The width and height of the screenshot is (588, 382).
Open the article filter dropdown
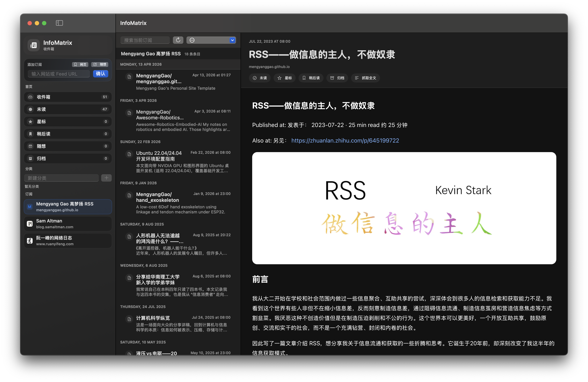tap(211, 40)
